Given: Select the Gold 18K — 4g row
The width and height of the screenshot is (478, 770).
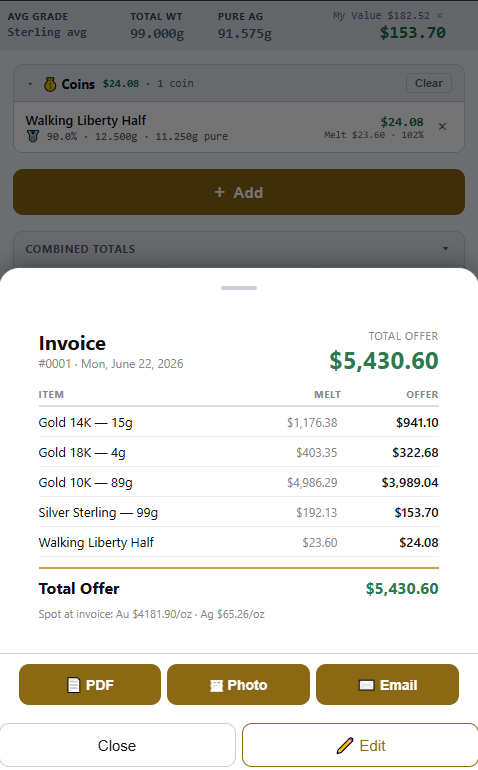Looking at the screenshot, I should (x=239, y=452).
